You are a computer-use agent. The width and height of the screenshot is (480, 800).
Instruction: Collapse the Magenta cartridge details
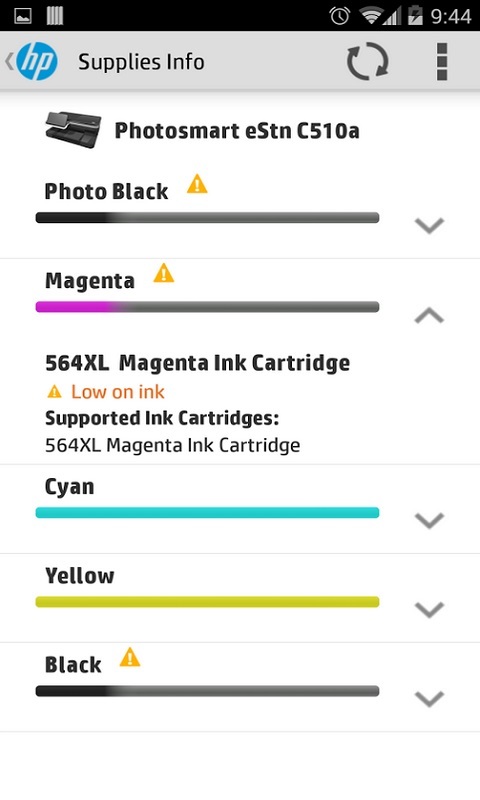pyautogui.click(x=430, y=316)
